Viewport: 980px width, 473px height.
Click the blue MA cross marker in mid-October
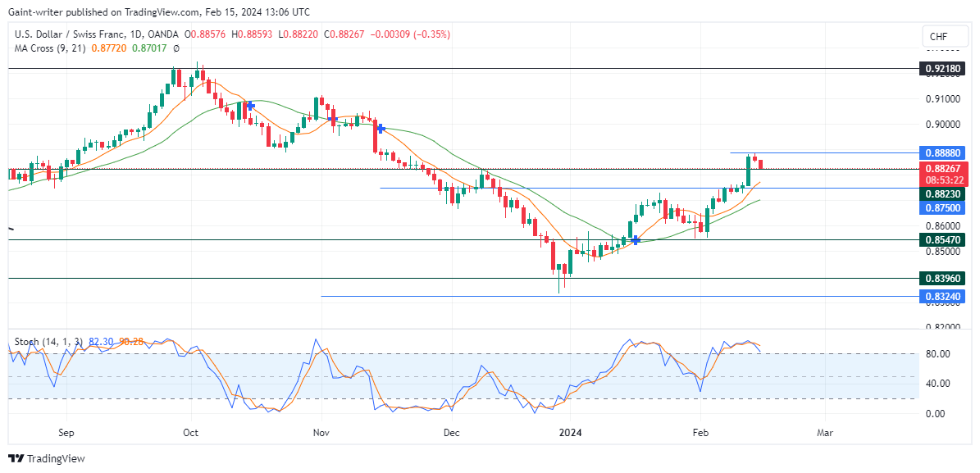250,107
